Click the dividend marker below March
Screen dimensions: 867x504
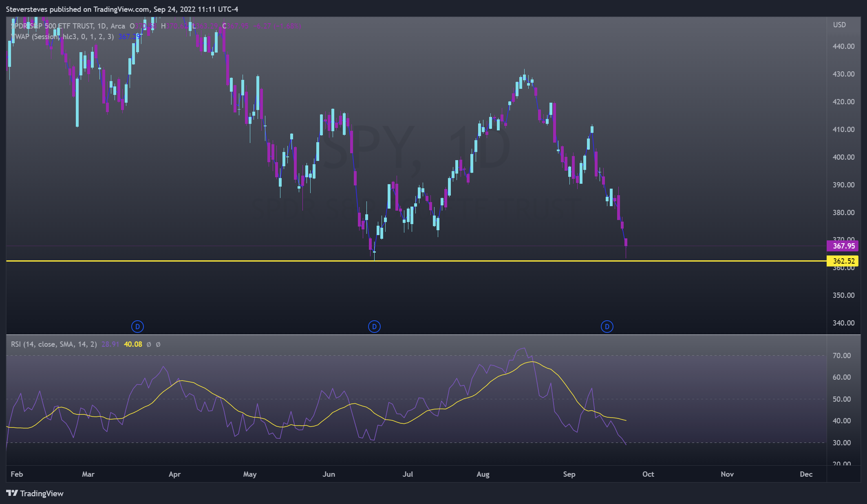click(137, 326)
